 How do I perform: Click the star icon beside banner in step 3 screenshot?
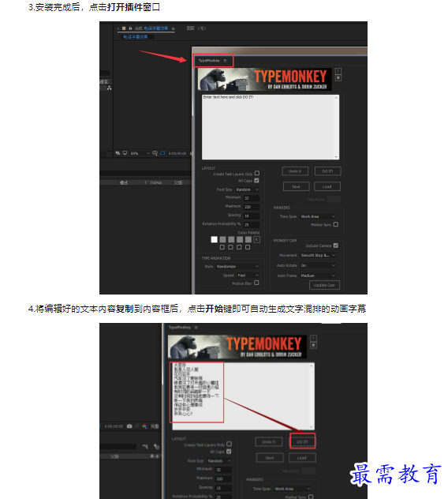338,78
